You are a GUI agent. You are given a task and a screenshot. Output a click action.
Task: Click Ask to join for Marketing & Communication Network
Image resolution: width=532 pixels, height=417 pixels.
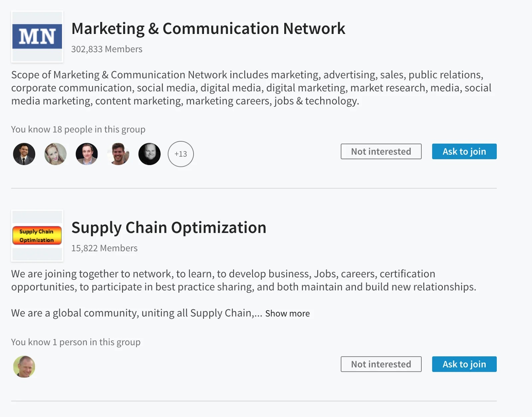(x=464, y=151)
